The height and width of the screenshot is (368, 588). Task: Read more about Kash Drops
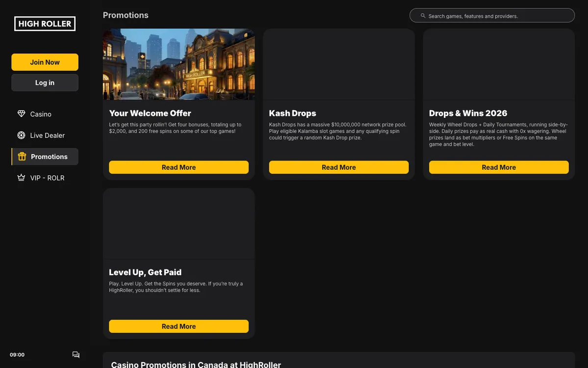[x=339, y=167]
